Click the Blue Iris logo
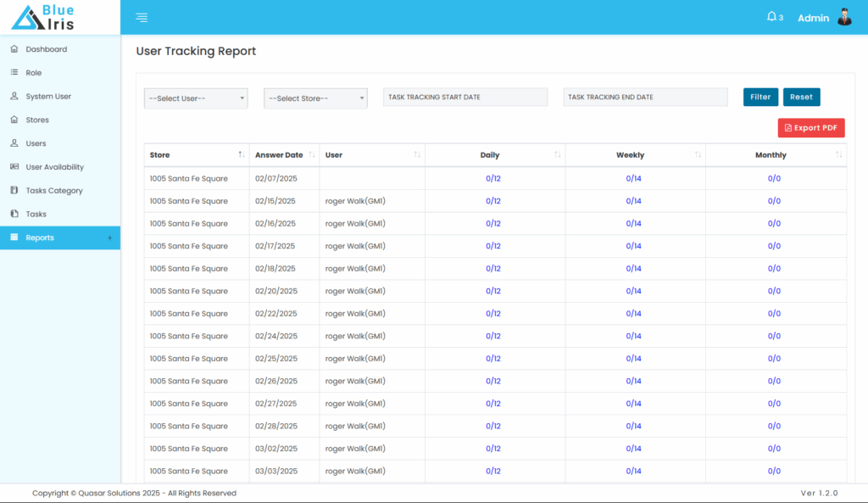868x503 pixels. tap(43, 17)
